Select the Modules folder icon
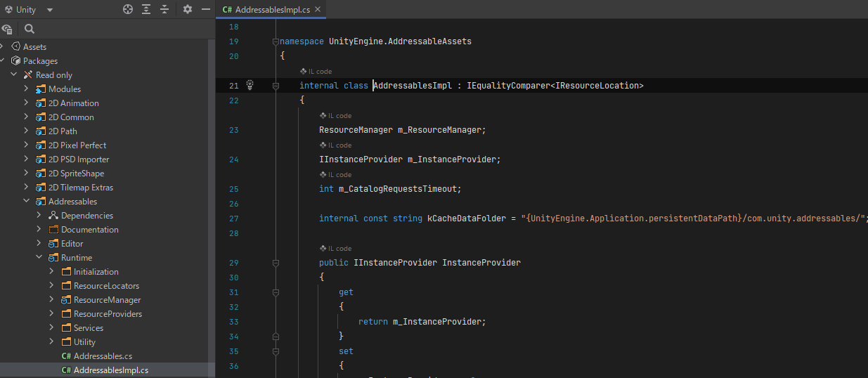 tap(41, 89)
